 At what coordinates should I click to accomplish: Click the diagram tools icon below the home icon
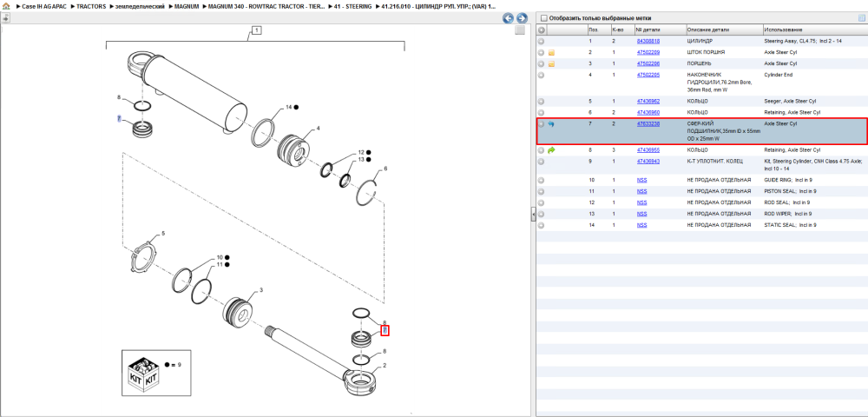click(x=5, y=17)
